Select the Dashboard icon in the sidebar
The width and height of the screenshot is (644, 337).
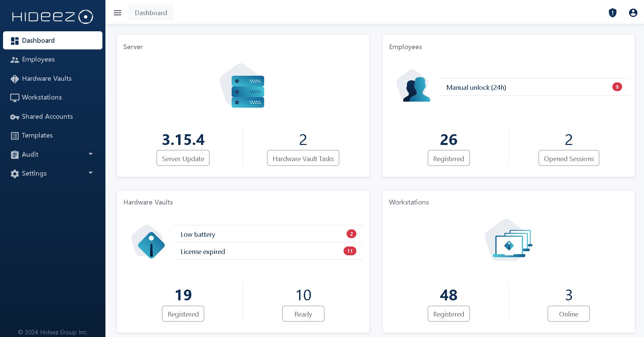15,40
